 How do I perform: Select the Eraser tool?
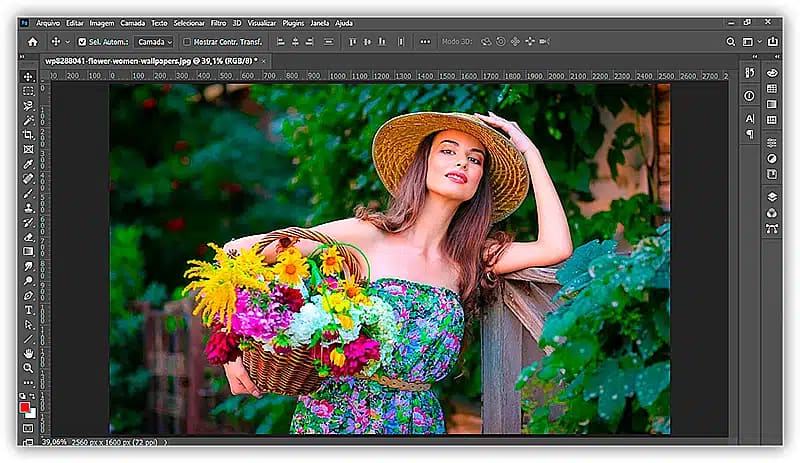point(28,237)
